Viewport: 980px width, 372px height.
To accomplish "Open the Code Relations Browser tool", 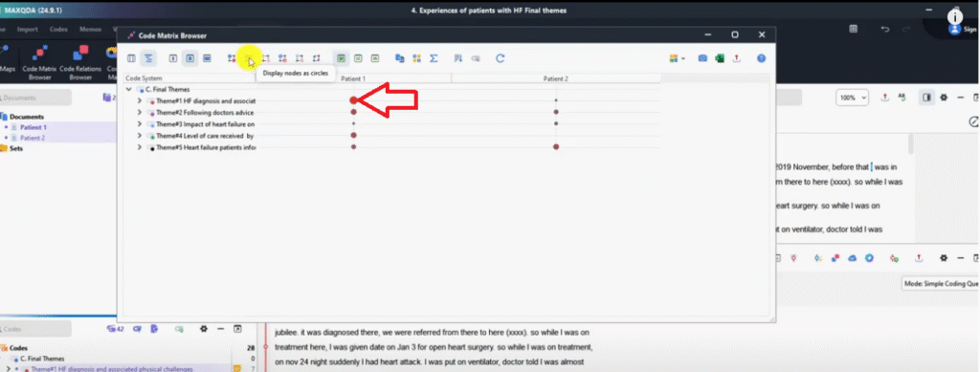I will pos(80,62).
